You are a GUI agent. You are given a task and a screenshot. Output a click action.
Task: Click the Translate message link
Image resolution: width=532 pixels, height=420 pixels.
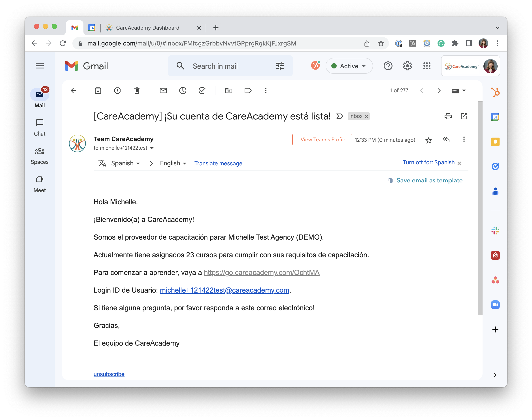tap(218, 163)
